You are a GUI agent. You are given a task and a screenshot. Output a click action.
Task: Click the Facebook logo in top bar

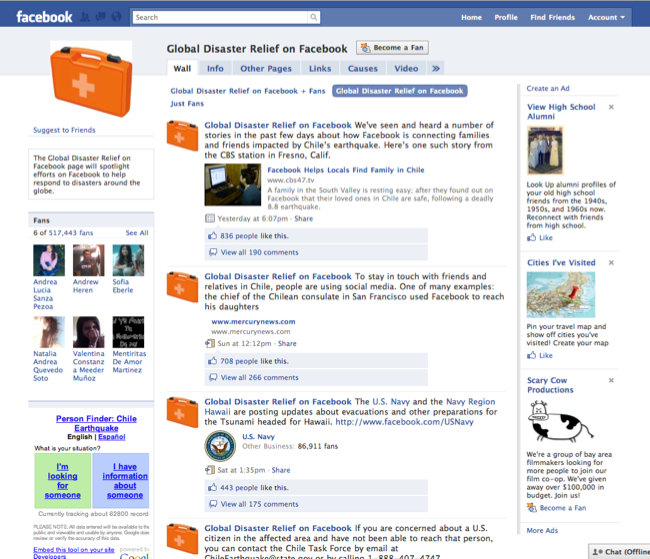(x=44, y=17)
